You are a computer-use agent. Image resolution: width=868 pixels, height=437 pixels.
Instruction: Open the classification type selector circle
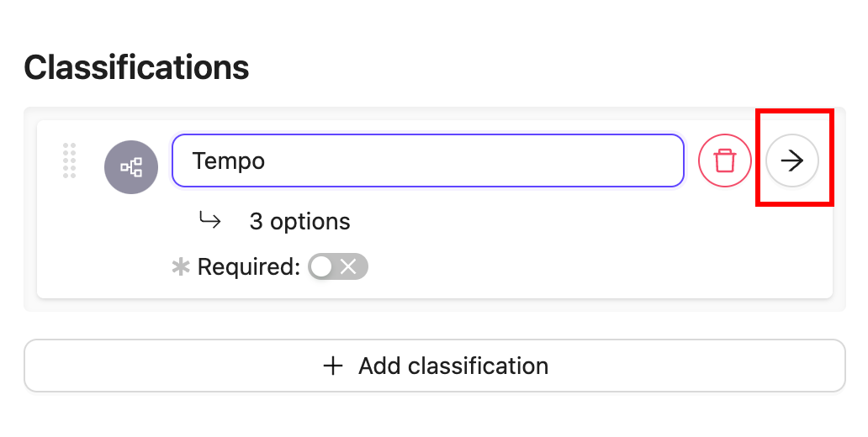[x=131, y=167]
